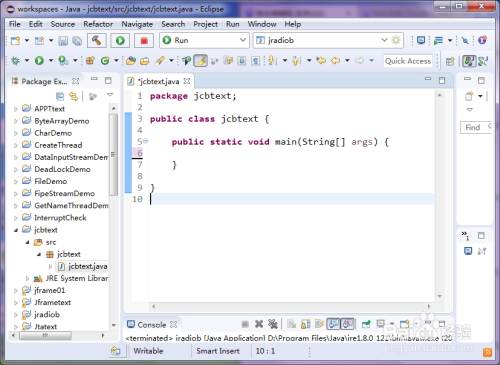
Task: Click Package Explorer horizontal scrollbar thumb
Action: coord(45,335)
